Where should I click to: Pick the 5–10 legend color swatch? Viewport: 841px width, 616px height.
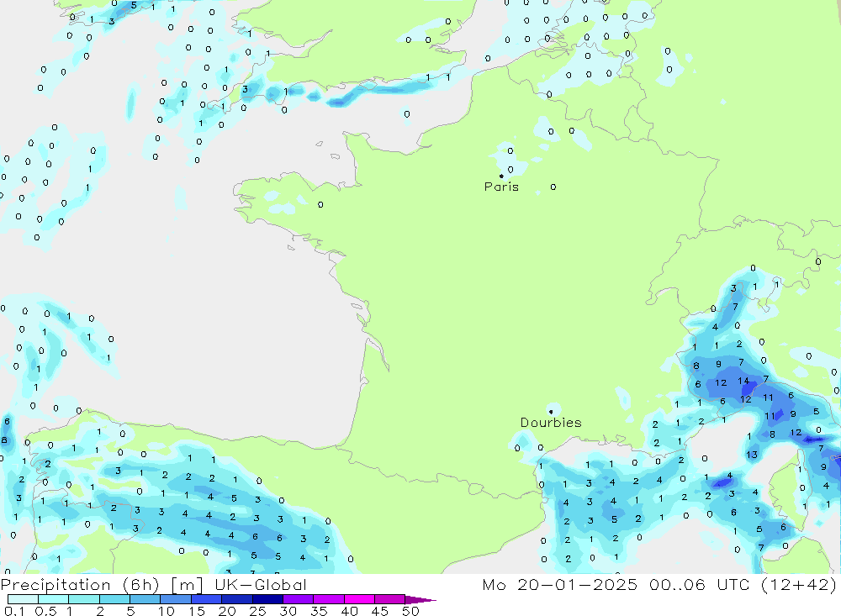[145, 599]
